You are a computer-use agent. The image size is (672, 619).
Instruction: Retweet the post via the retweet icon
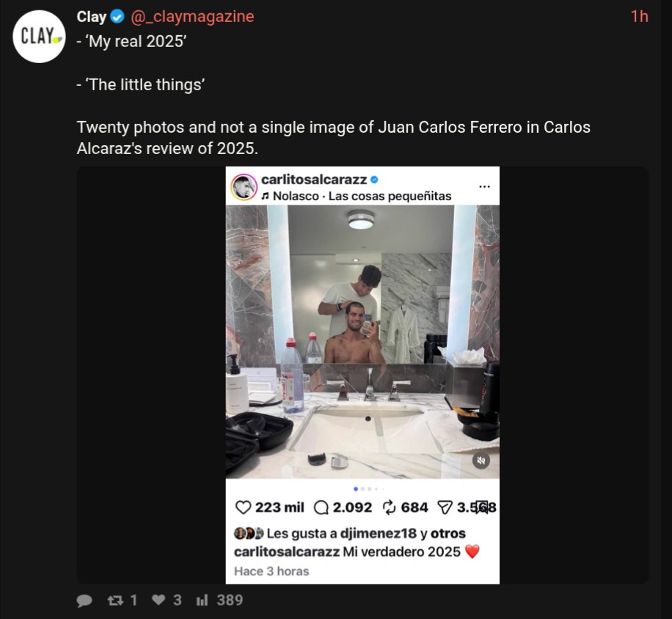pyautogui.click(x=115, y=601)
